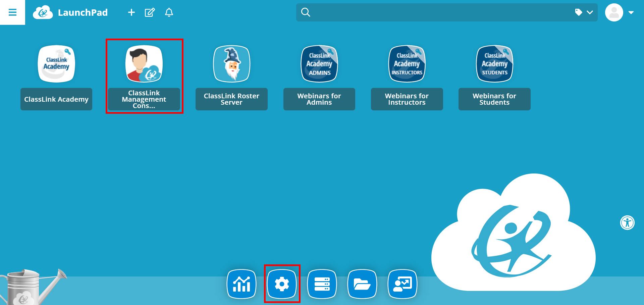Click the presentation trainer icon at bottom right
The image size is (644, 305).
point(402,284)
